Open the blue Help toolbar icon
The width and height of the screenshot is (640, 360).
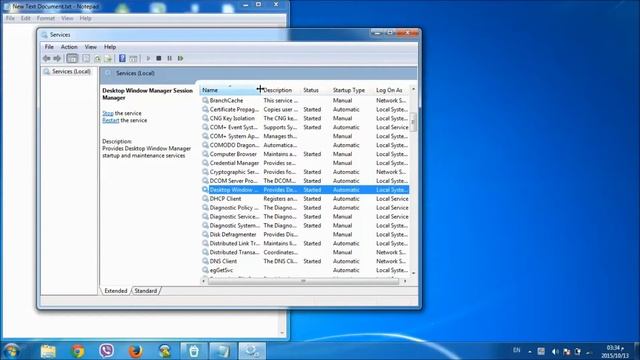coord(122,58)
